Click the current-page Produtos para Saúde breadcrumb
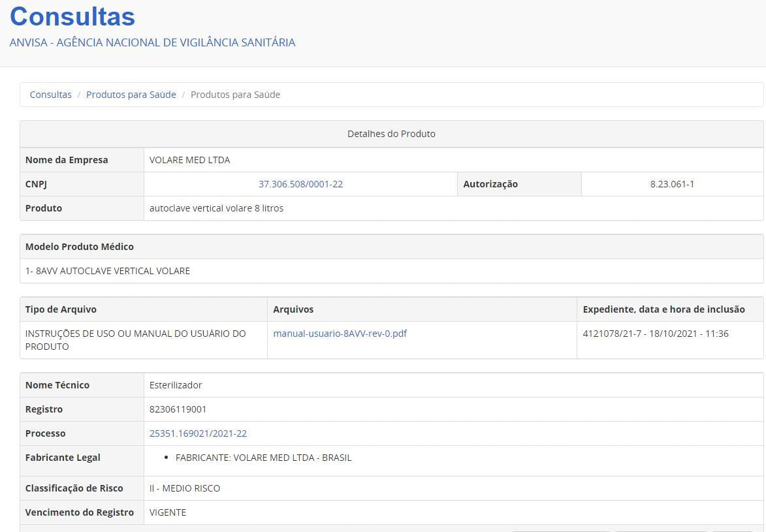766x532 pixels. coord(235,95)
